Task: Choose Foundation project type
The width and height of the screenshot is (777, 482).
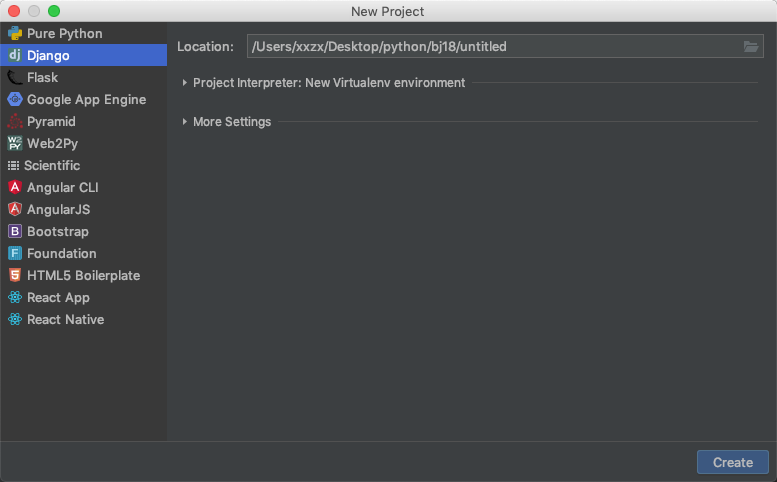Action: pos(61,254)
